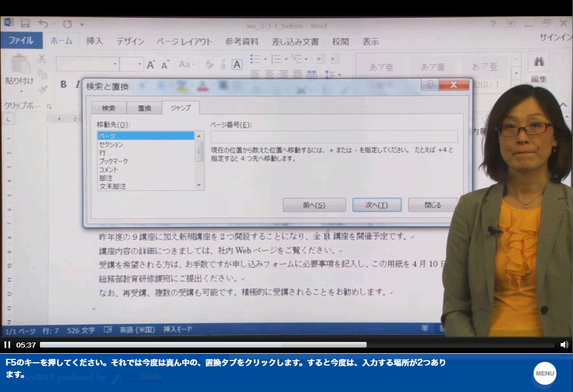Select the format painter brush

click(43, 89)
